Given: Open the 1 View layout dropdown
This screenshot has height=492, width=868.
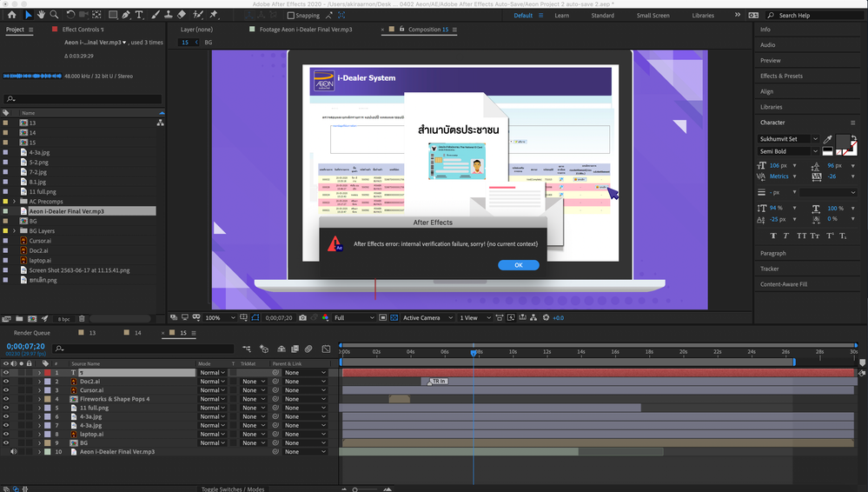Looking at the screenshot, I should click(475, 318).
